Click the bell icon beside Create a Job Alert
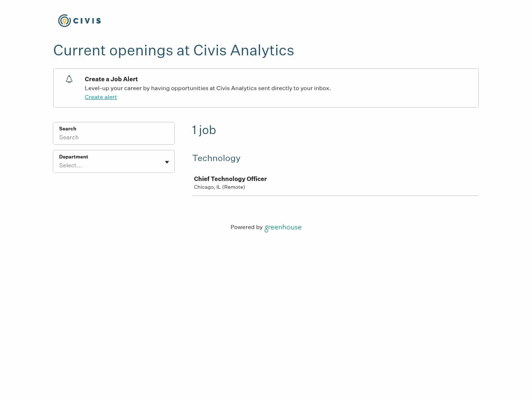 tap(69, 79)
